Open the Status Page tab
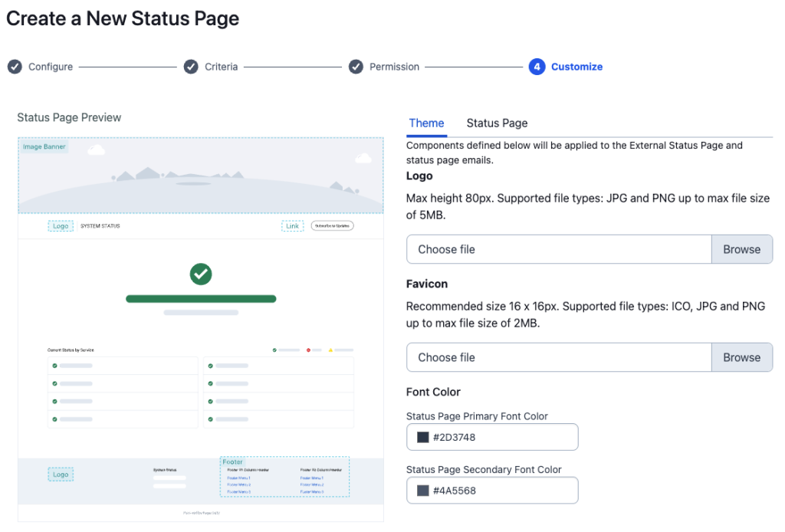The width and height of the screenshot is (785, 532). tap(497, 123)
